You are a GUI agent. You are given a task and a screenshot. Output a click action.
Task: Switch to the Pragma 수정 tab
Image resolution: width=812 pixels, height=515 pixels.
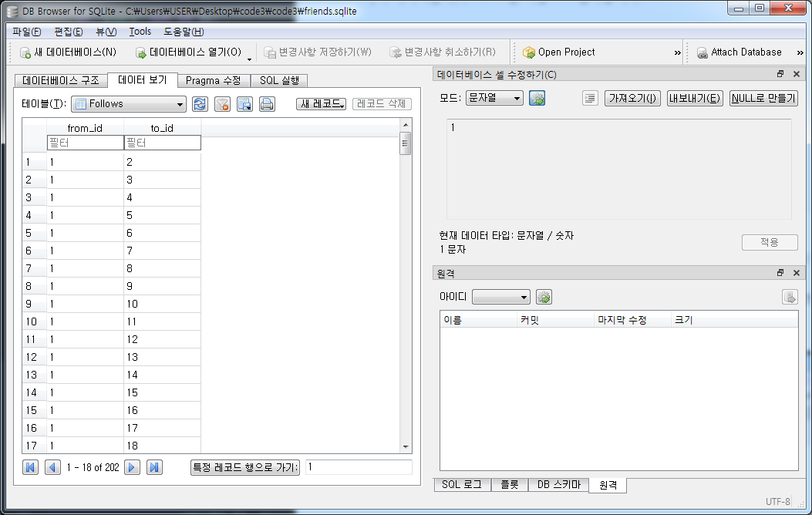214,81
